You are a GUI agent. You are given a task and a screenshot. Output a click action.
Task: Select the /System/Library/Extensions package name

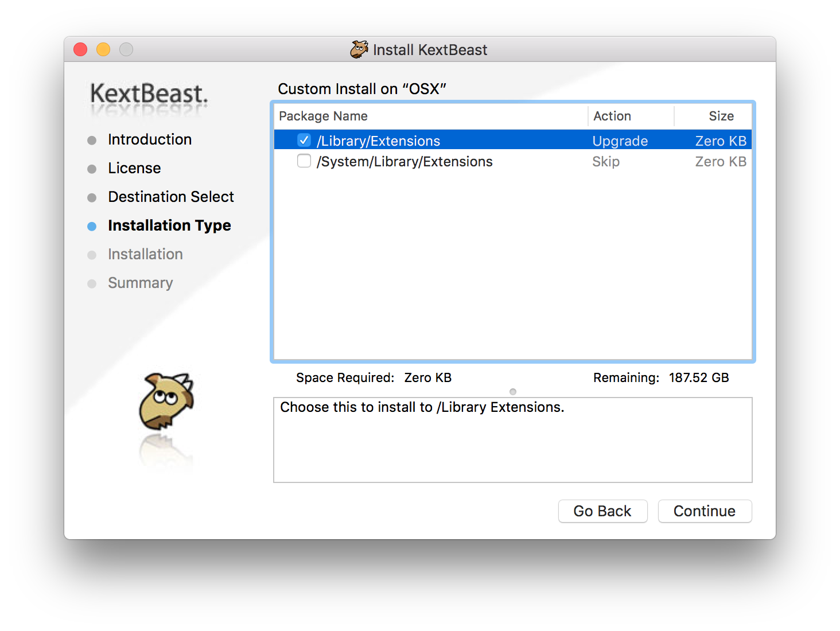(405, 162)
